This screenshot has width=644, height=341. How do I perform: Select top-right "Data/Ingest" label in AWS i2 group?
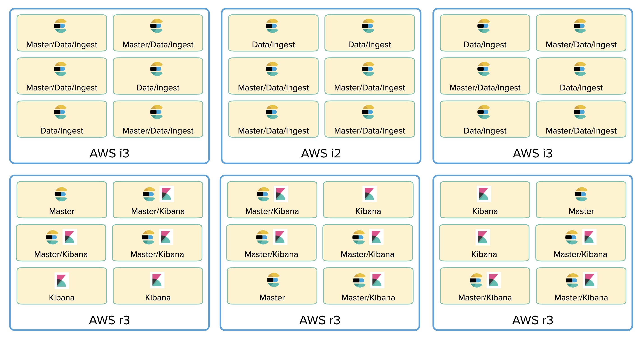click(370, 44)
